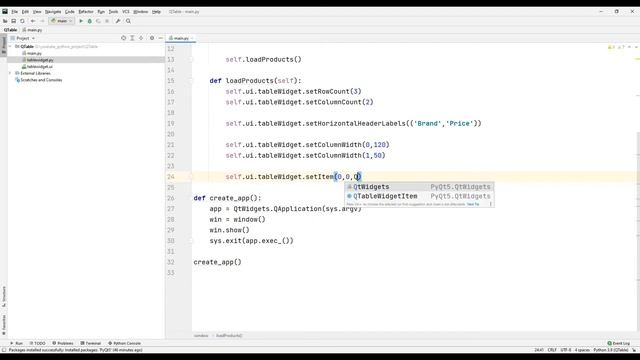Click the Synchronize/reload toolbar icon
The height and width of the screenshot is (360, 640).
pyautogui.click(x=22, y=21)
